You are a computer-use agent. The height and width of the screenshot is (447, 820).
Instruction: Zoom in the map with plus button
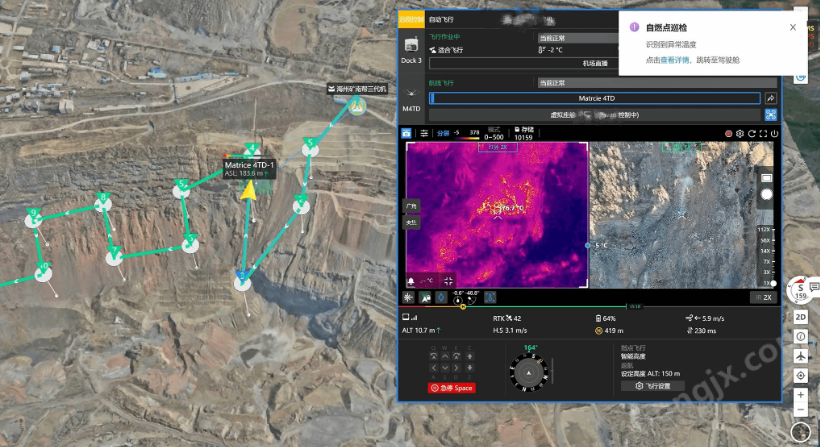point(801,395)
